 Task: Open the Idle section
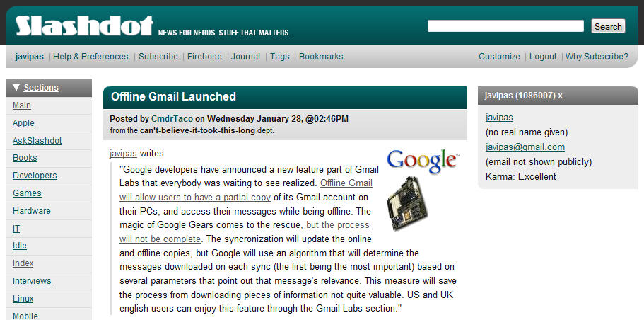pos(20,246)
